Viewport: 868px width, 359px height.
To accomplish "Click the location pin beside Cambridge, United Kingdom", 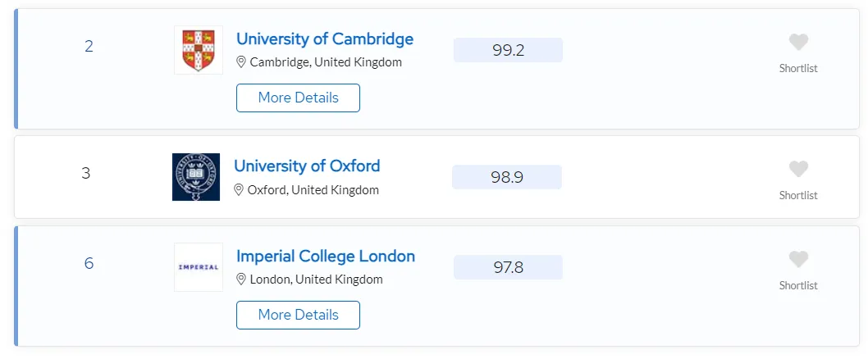I will coord(241,62).
